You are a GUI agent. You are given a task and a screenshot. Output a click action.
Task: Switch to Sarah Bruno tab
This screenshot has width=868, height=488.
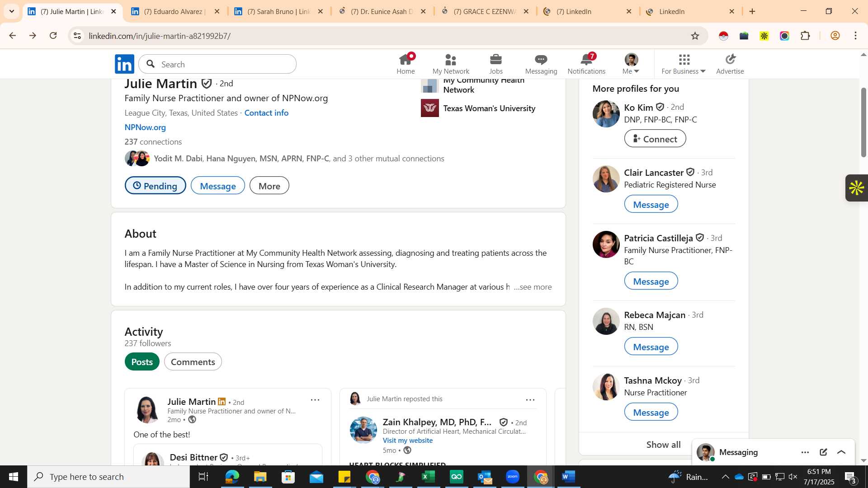[x=278, y=11]
